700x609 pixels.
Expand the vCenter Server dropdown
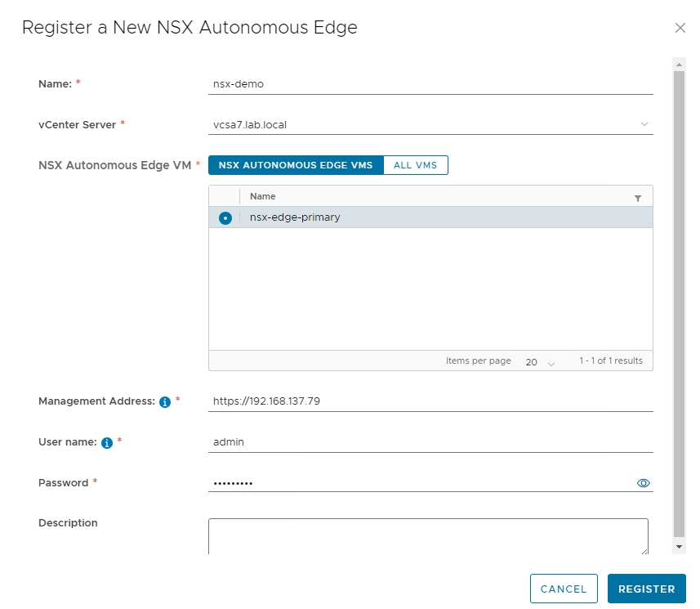(644, 125)
